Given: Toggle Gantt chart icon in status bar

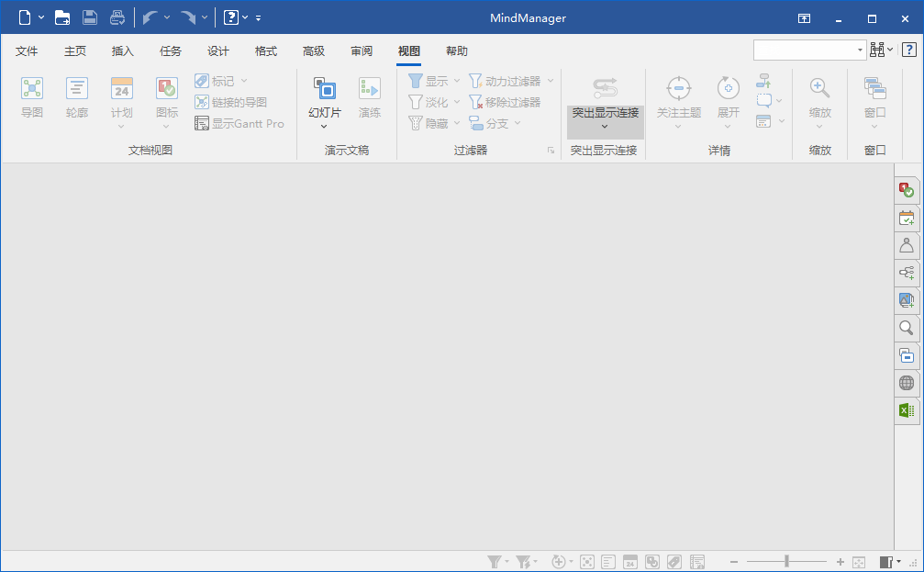Looking at the screenshot, I should pyautogui.click(x=697, y=562).
